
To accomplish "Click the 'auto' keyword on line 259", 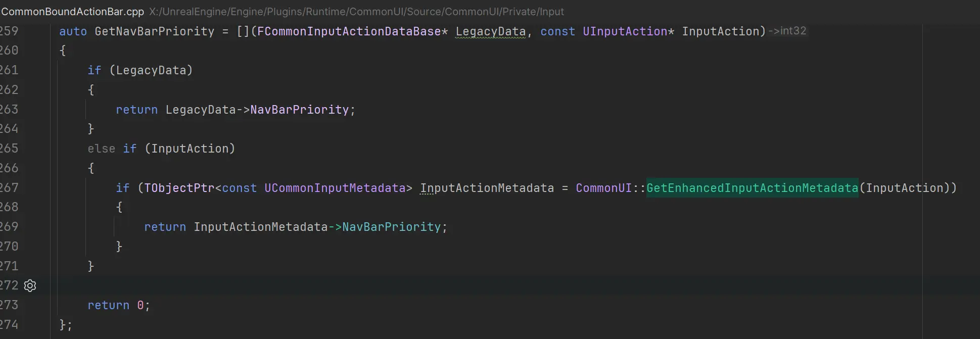I will tap(73, 31).
